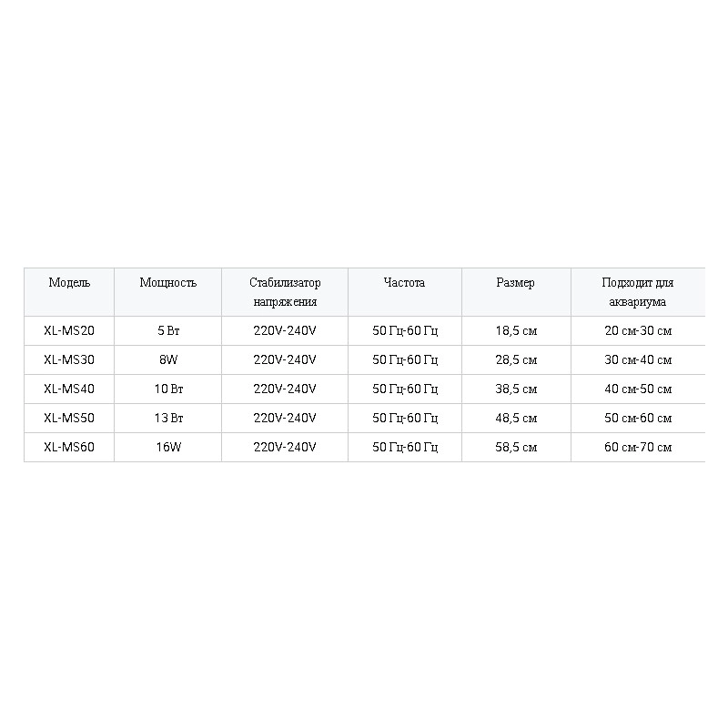Viewport: 728px width, 728px height.
Task: Select the Подходит для аквариума header
Action: (638, 292)
